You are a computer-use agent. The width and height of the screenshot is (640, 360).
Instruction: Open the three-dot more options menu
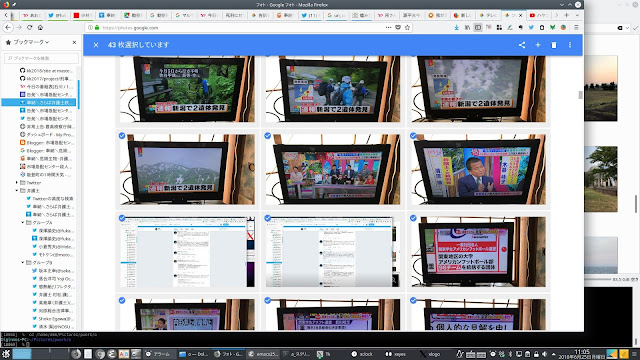(x=570, y=45)
